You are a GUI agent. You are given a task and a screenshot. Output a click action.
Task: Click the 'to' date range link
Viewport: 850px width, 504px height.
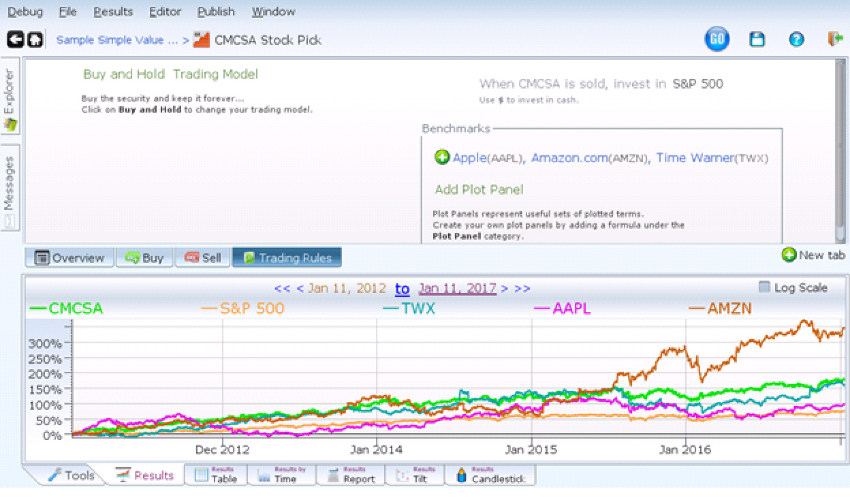(403, 289)
